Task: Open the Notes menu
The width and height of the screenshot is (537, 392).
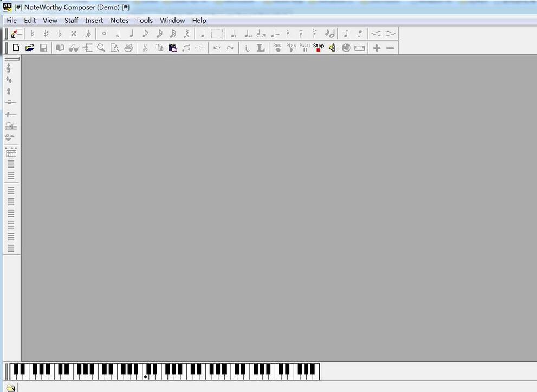Action: (119, 20)
